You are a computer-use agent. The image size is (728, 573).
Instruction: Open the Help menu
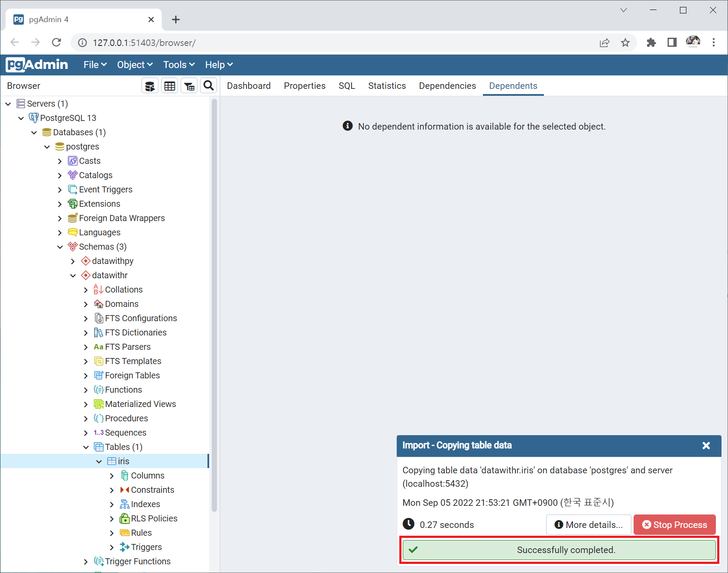[x=219, y=65]
